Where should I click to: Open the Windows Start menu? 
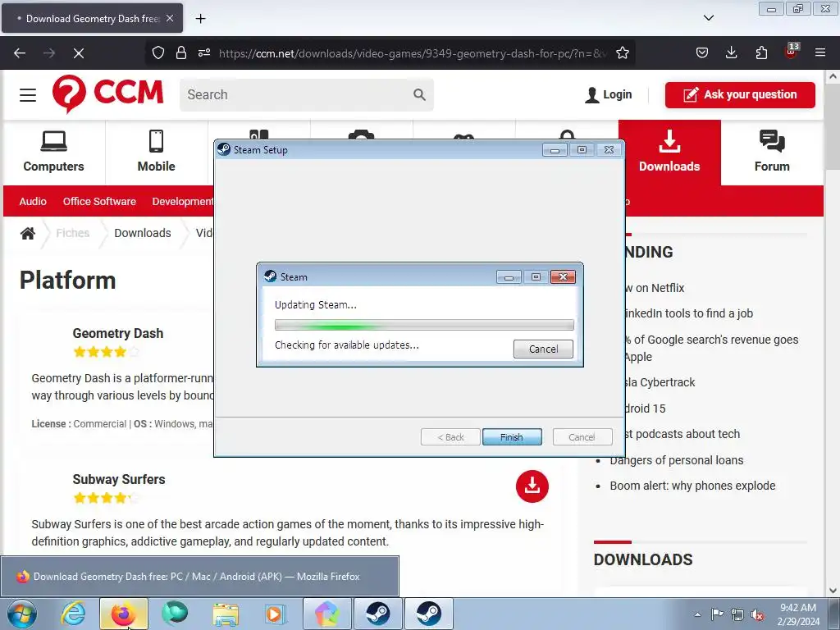click(22, 614)
